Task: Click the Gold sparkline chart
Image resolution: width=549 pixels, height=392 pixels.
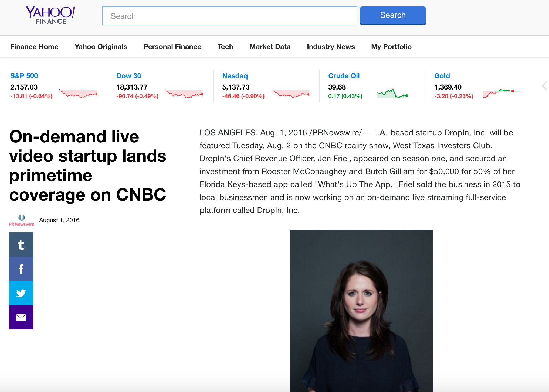Action: coord(502,94)
